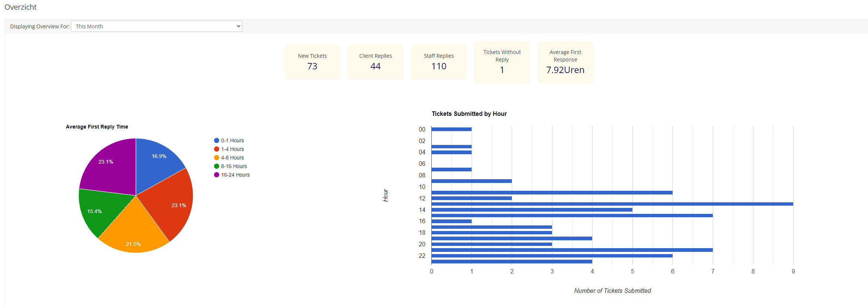Click the longest bar reaching 9 tickets
This screenshot has height=307, width=868.
612,204
